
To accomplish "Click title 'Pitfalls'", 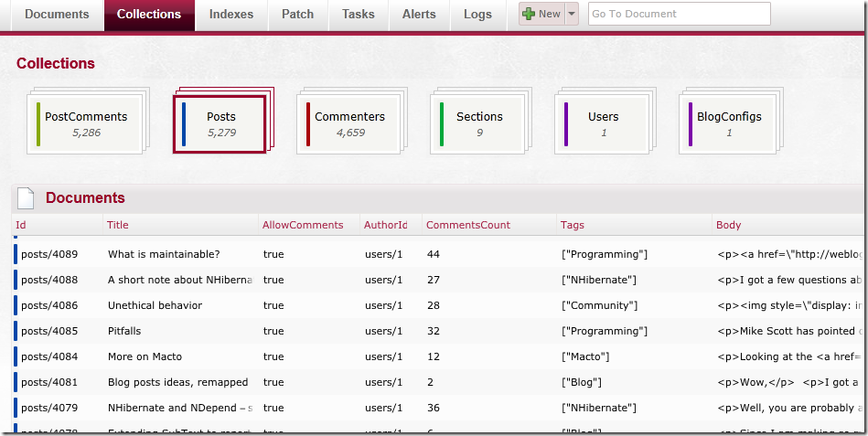I will pos(124,331).
